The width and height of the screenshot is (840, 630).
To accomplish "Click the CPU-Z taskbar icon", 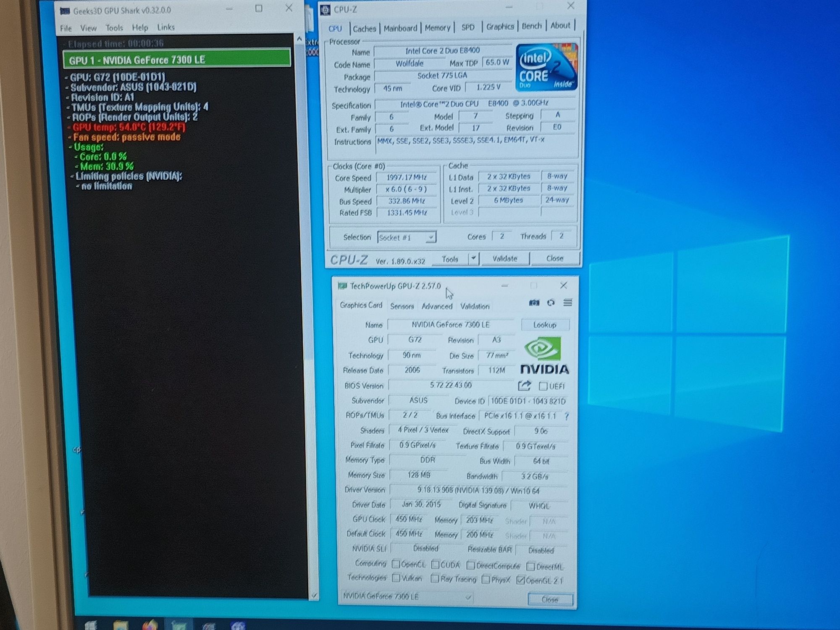I will 238,626.
